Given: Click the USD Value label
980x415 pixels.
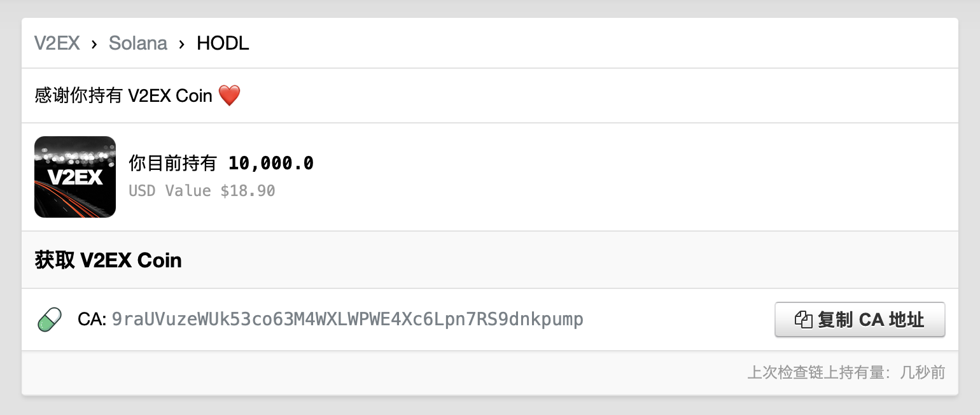Looking at the screenshot, I should 170,191.
